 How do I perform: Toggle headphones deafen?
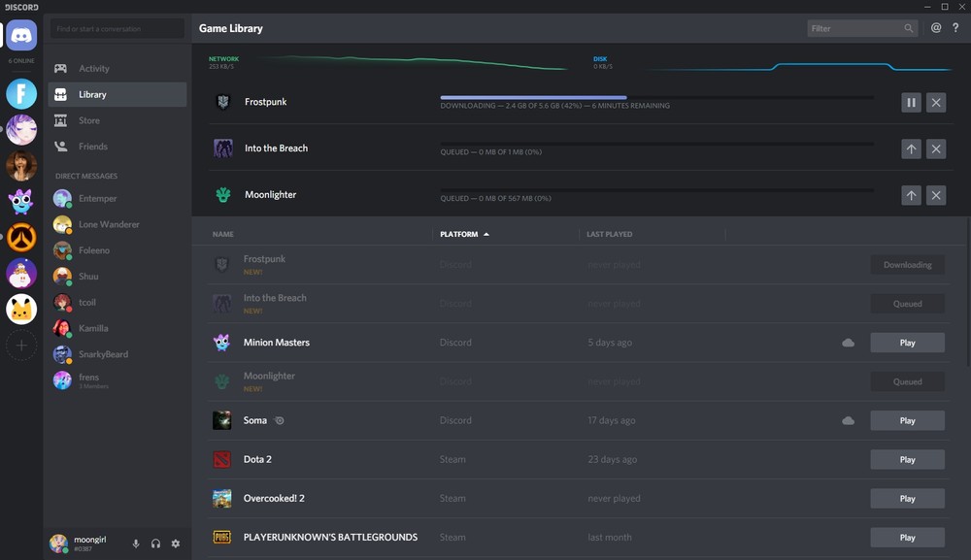155,544
